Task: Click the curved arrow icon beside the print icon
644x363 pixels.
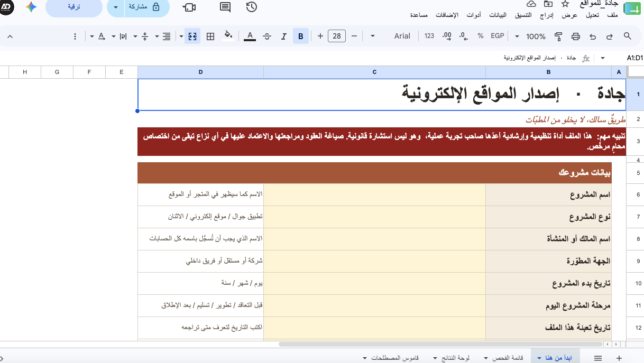Action: (593, 36)
